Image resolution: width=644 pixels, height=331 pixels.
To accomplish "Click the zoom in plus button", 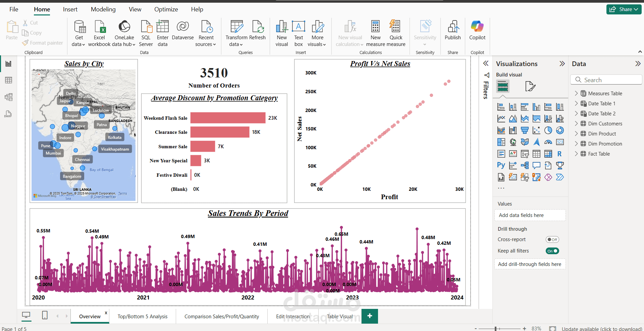I will (x=524, y=329).
